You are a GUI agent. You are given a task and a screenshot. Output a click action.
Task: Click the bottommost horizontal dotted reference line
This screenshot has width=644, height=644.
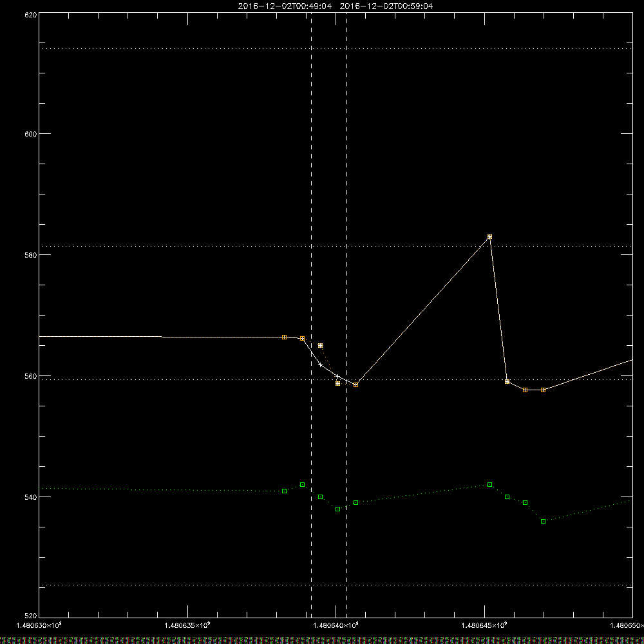[336, 585]
